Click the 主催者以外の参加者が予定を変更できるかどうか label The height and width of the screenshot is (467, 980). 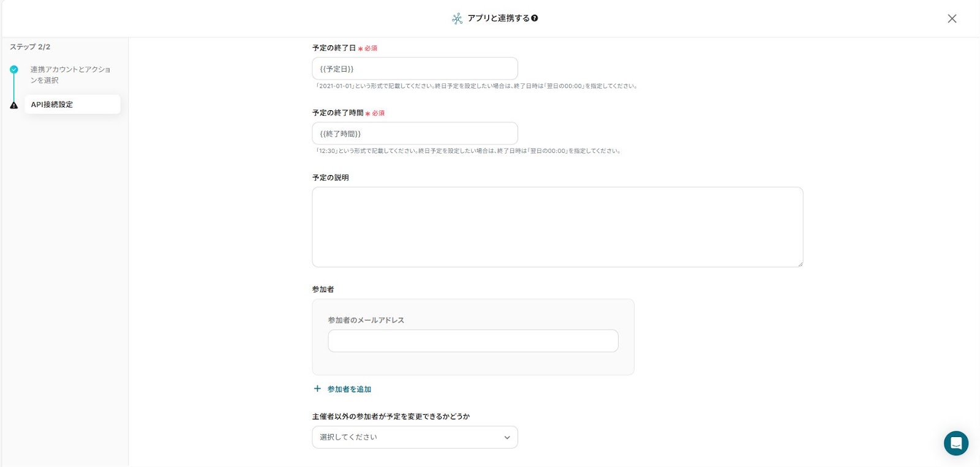coord(391,416)
